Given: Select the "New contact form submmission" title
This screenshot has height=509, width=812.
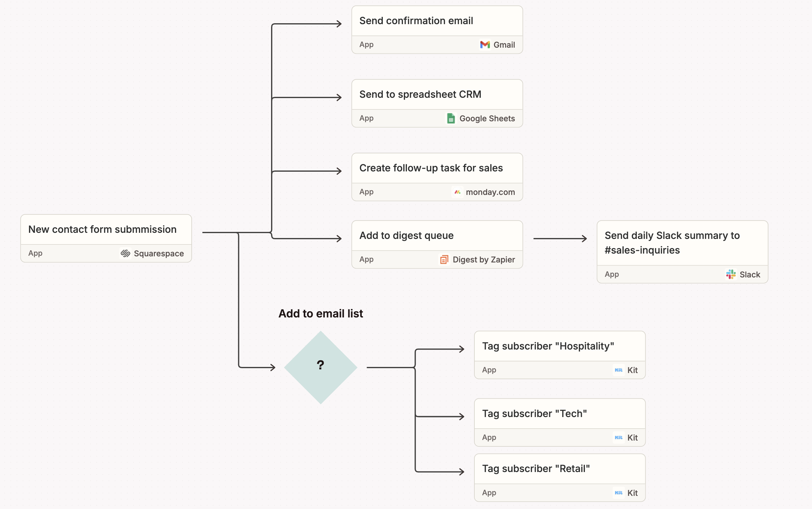Looking at the screenshot, I should pos(102,229).
